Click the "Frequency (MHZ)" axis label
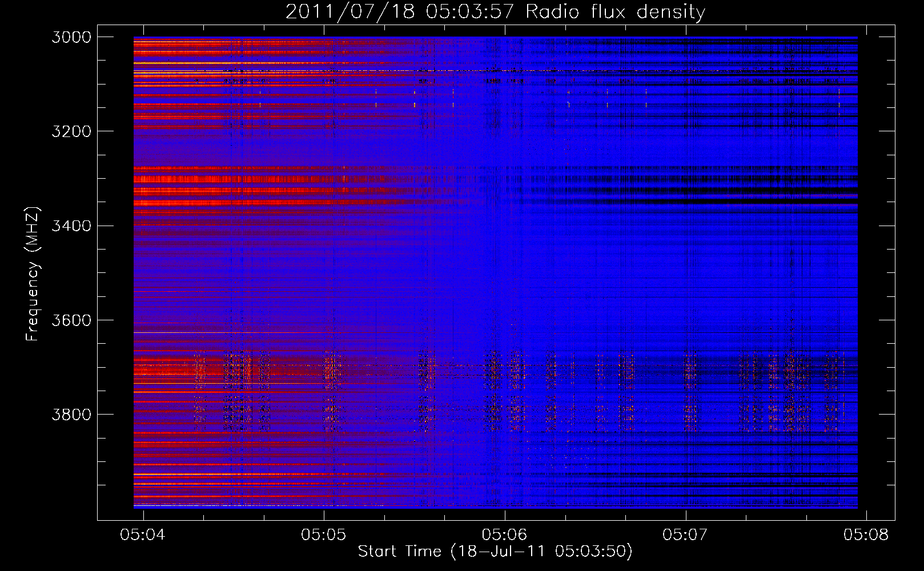924x571 pixels. [33, 274]
